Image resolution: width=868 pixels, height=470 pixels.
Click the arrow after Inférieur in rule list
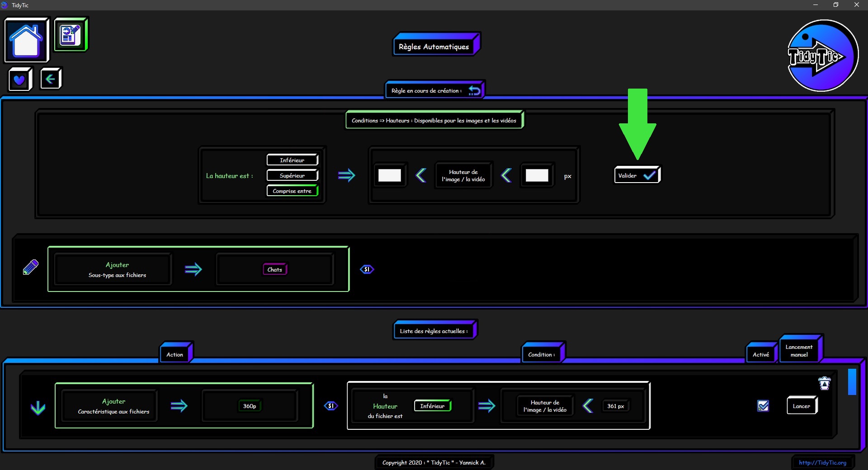pos(487,406)
